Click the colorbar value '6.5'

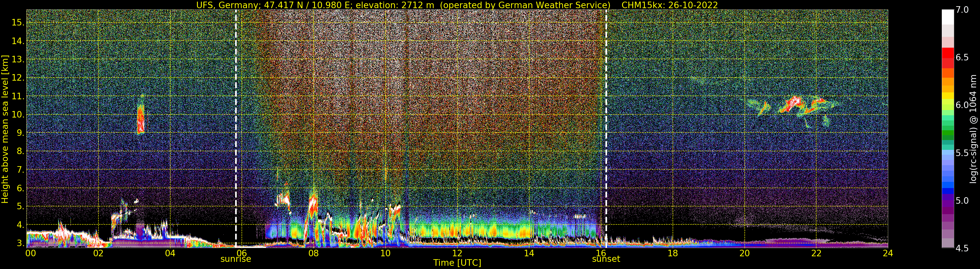point(962,57)
